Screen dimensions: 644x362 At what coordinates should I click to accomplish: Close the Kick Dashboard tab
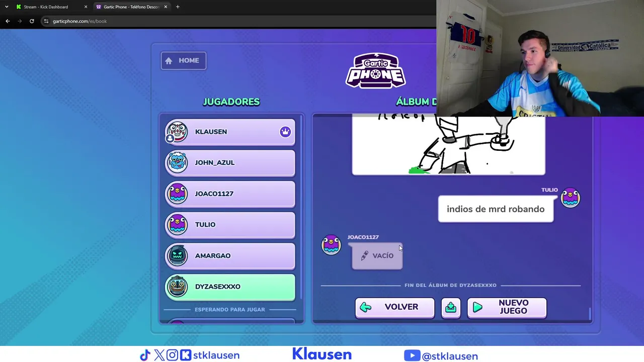point(86,7)
